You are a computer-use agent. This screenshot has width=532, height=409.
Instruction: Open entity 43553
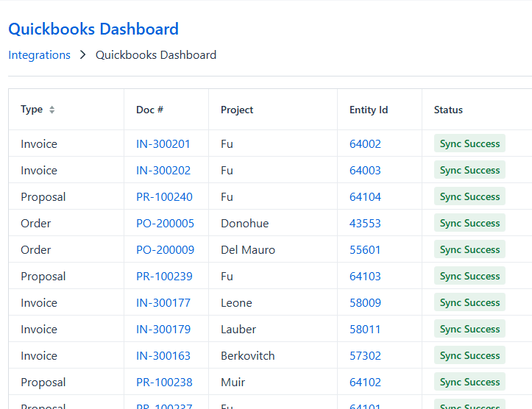pyautogui.click(x=365, y=223)
